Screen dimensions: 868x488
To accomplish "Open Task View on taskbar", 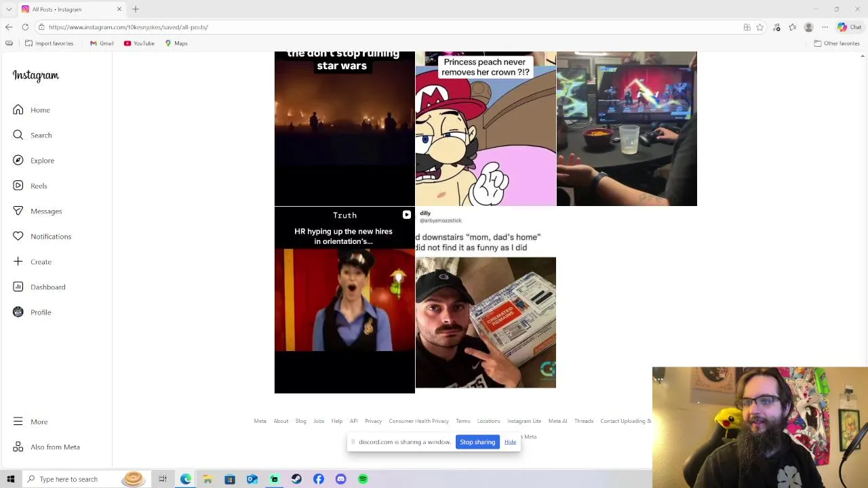I will coord(163,479).
